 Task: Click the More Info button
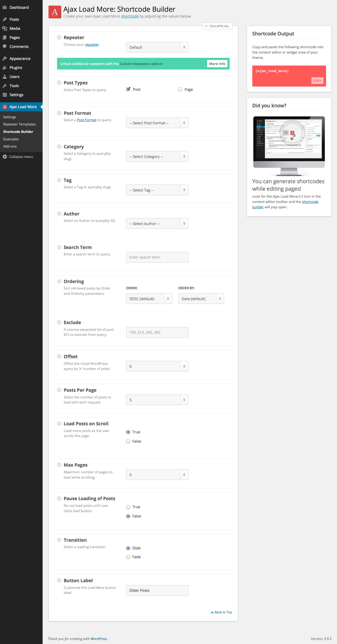(217, 64)
